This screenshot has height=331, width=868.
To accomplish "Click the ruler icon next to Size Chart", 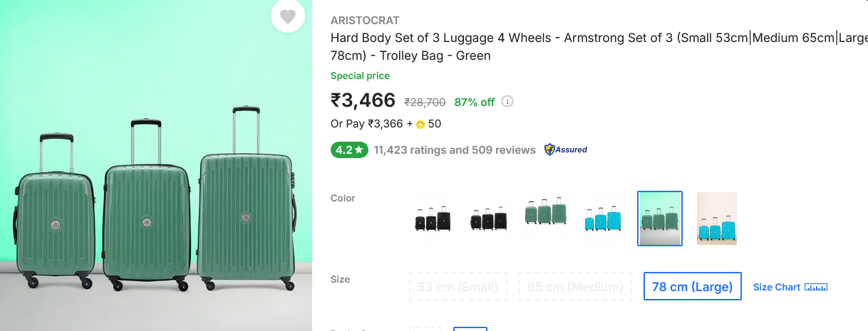I will pos(816,287).
